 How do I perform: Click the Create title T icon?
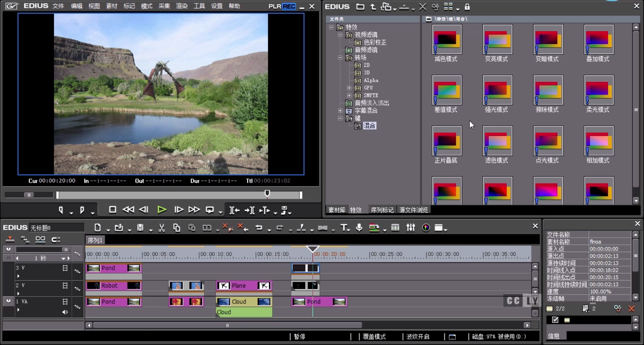click(343, 228)
